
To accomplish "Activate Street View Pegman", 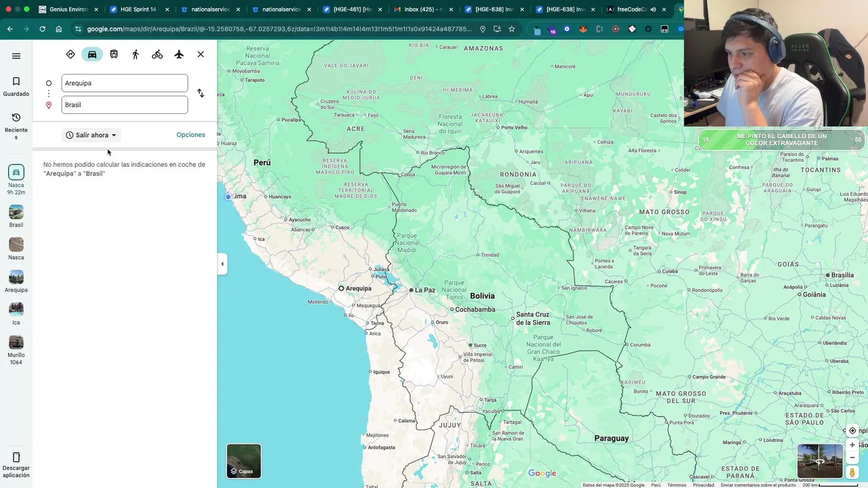I will tap(852, 472).
